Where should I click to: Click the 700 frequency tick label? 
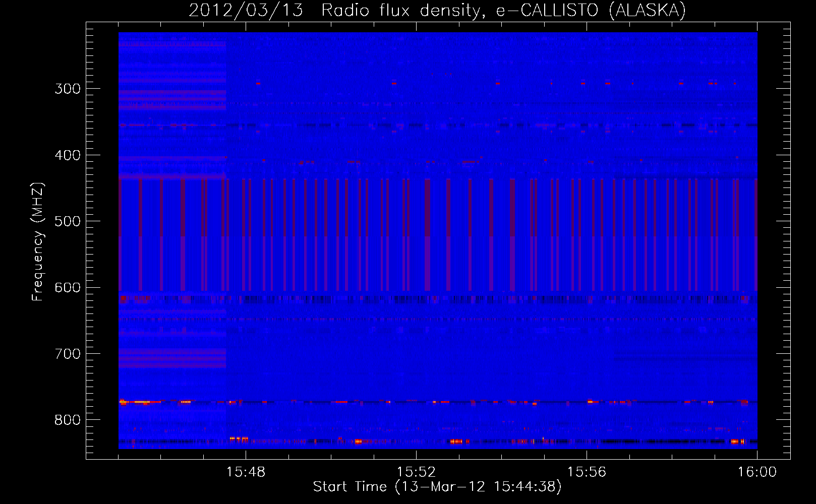coord(68,354)
